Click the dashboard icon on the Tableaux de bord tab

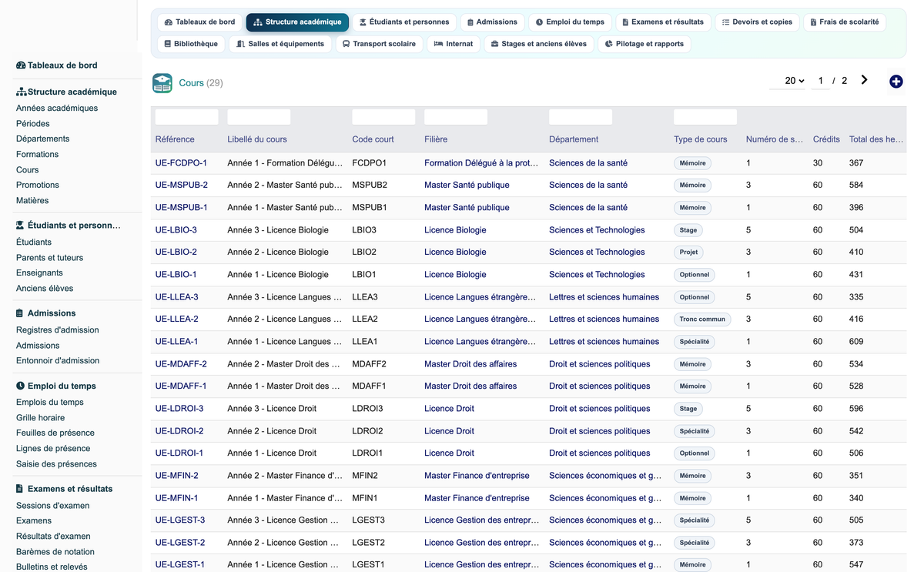(169, 22)
